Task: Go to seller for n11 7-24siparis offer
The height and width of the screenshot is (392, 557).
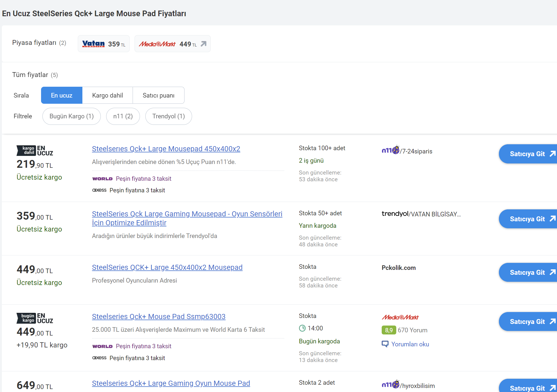Action: (x=528, y=154)
